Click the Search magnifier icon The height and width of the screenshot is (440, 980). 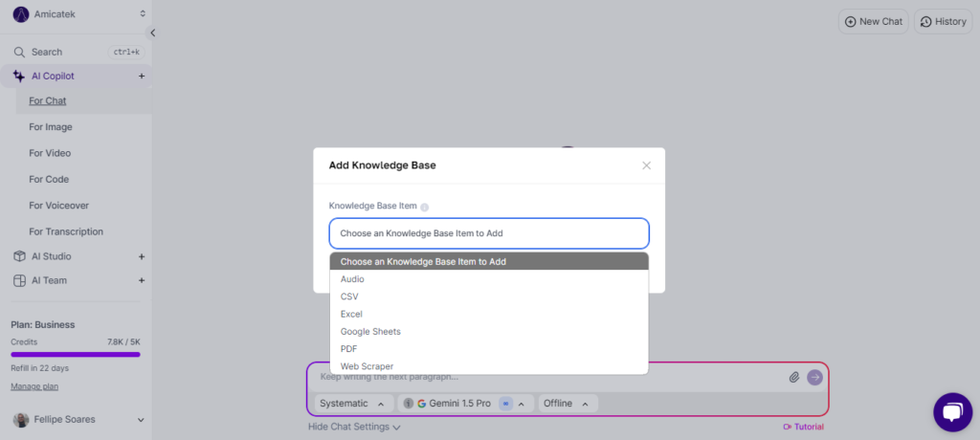click(x=19, y=52)
